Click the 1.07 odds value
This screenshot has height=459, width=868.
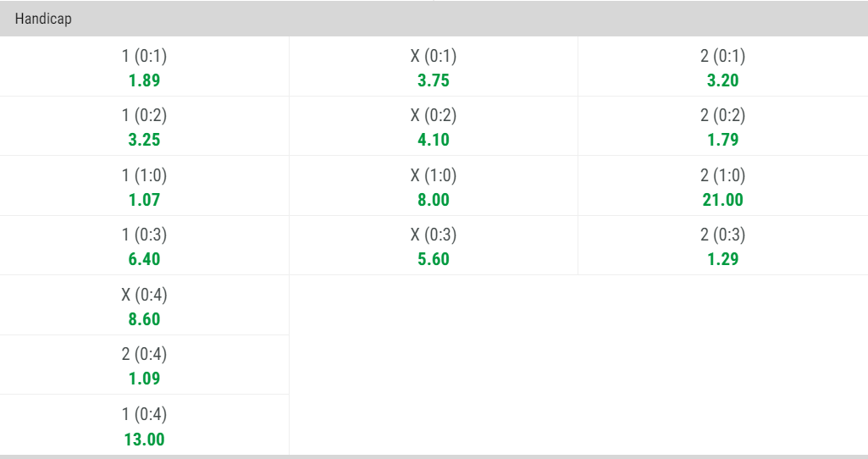144,199
